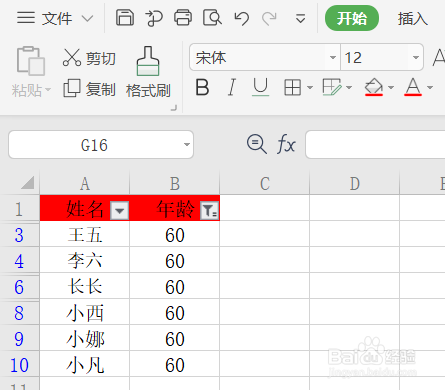Click the select-all corner triangle
This screenshot has height=390, width=445.
coord(28,183)
